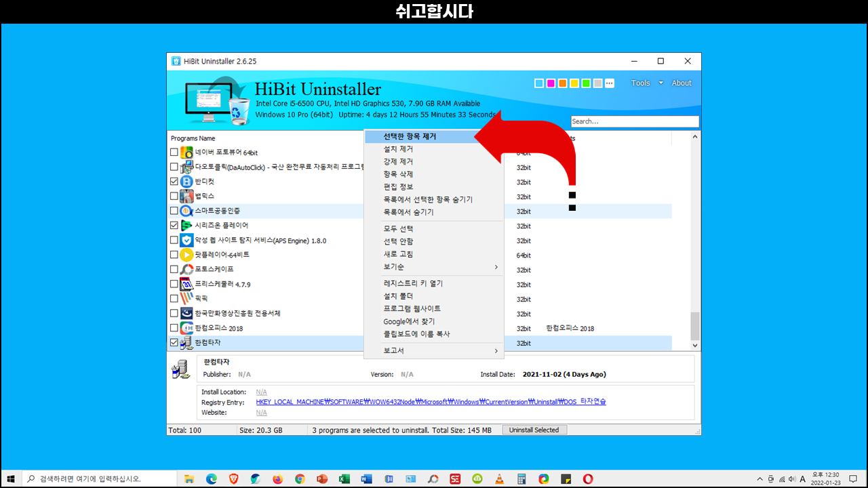
Task: Click the Install Location N/A link
Action: pos(261,392)
